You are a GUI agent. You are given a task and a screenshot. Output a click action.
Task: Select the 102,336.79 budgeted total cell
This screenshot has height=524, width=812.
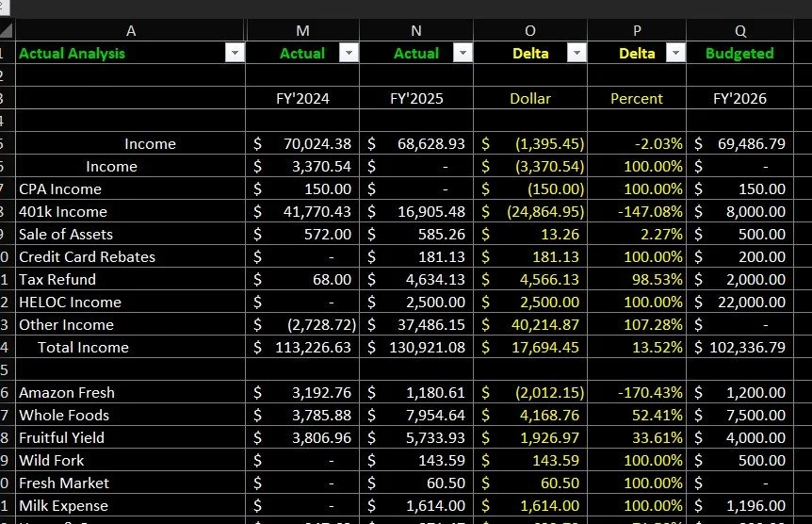[x=740, y=347]
